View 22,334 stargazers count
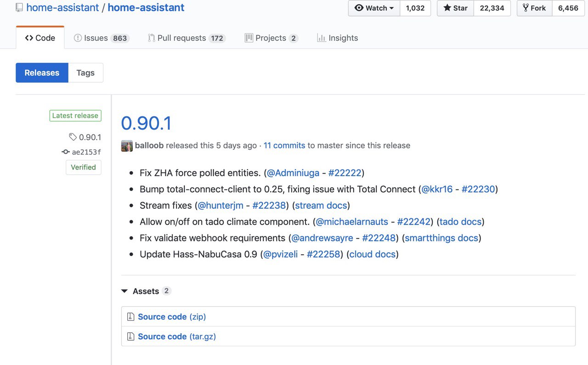Screen dimensions: 588x365 tap(492, 8)
